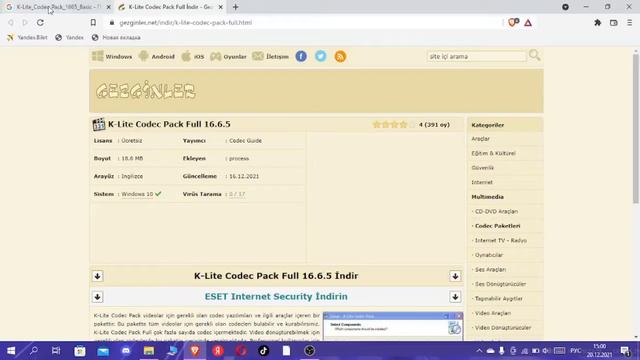
Task: Open the Multimedia category
Action: 487,197
